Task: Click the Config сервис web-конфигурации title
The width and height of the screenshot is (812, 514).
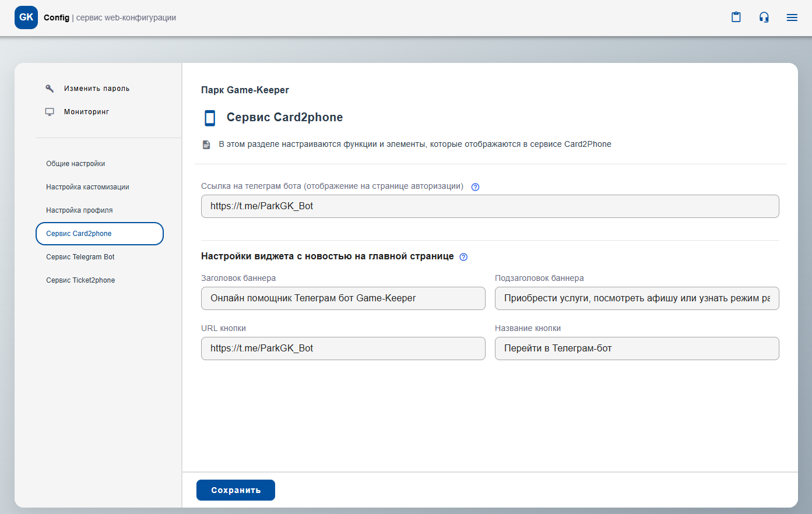Action: [x=110, y=17]
